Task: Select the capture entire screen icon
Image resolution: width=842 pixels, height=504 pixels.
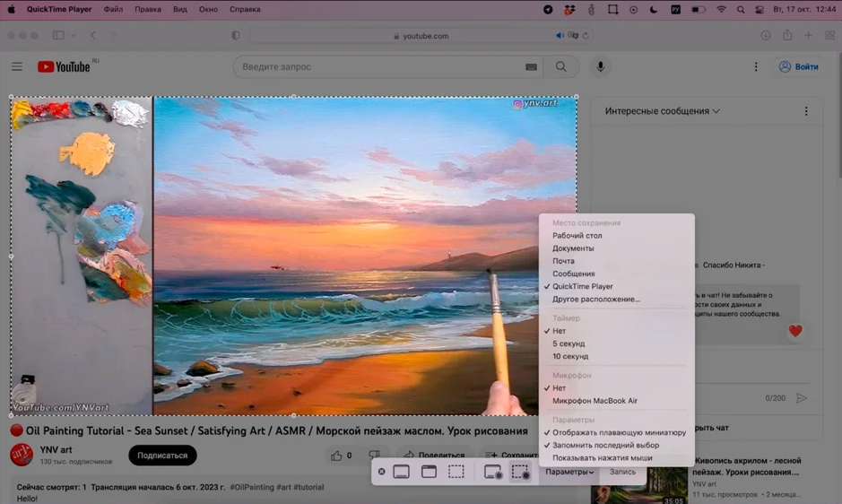Action: (401, 472)
